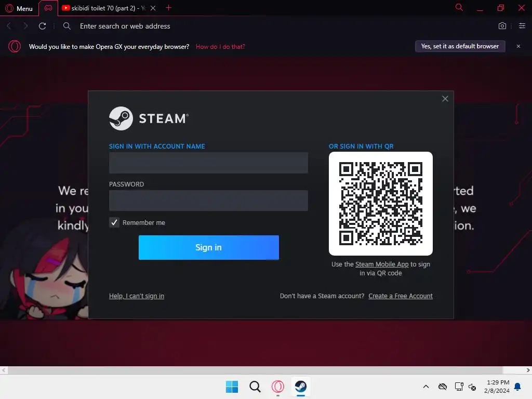
Task: Open the Windows Start menu
Action: click(x=232, y=387)
